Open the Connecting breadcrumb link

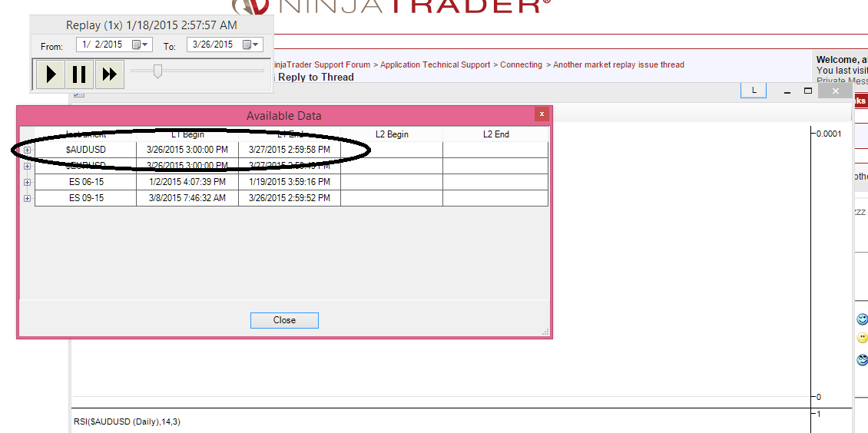click(x=521, y=64)
